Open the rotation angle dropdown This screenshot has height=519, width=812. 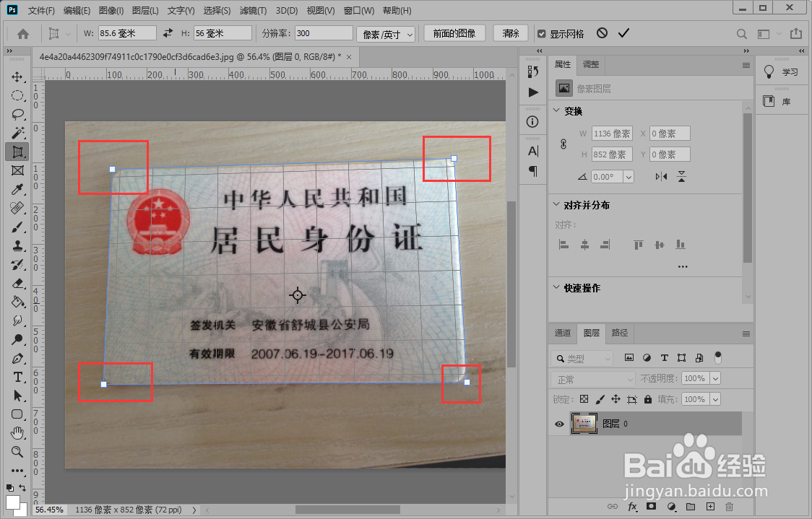click(x=629, y=177)
